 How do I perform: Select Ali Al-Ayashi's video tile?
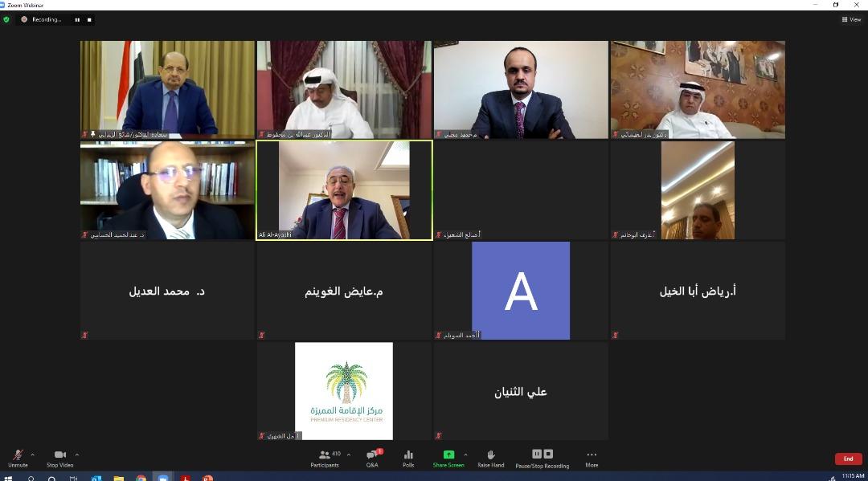[344, 190]
